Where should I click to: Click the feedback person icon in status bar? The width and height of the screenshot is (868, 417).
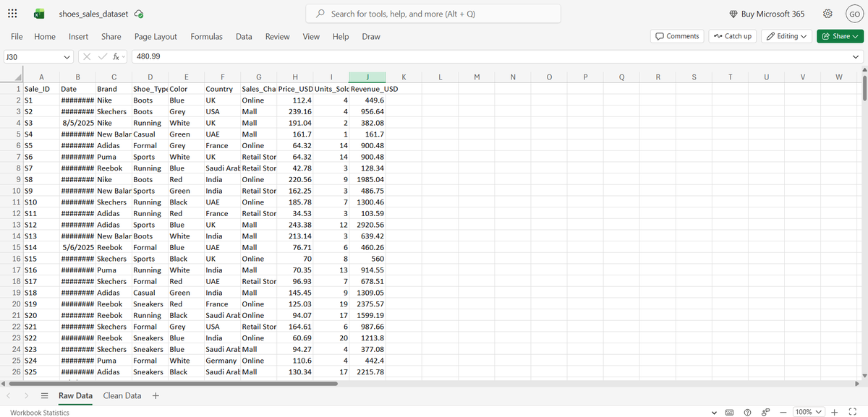click(765, 412)
